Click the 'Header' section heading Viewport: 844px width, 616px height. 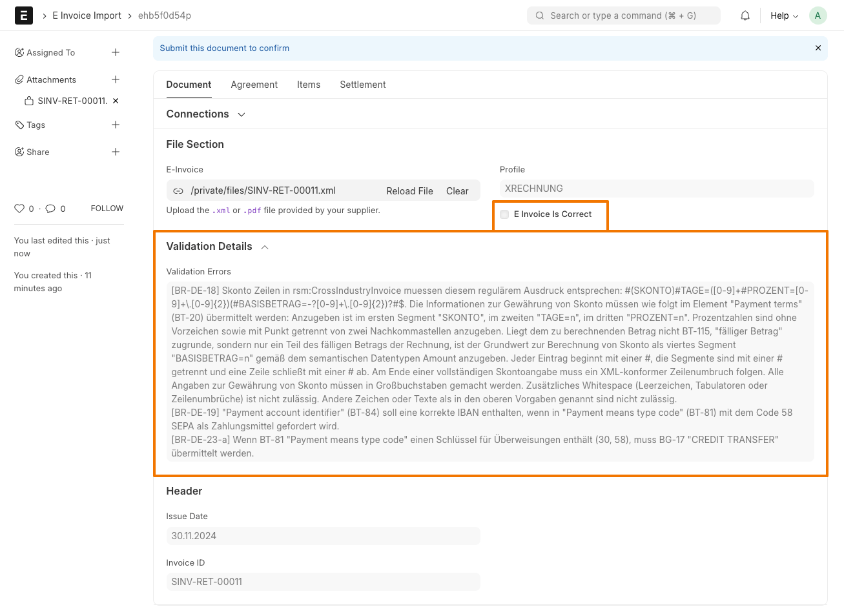pos(184,491)
